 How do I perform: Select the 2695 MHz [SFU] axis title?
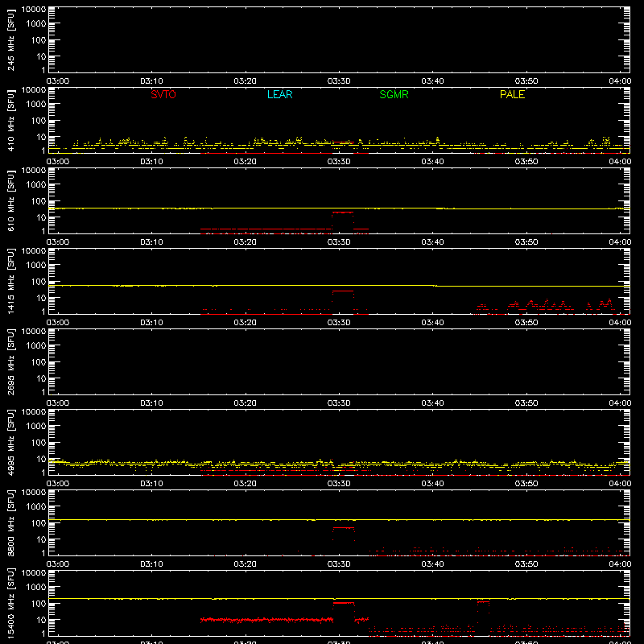[10, 361]
